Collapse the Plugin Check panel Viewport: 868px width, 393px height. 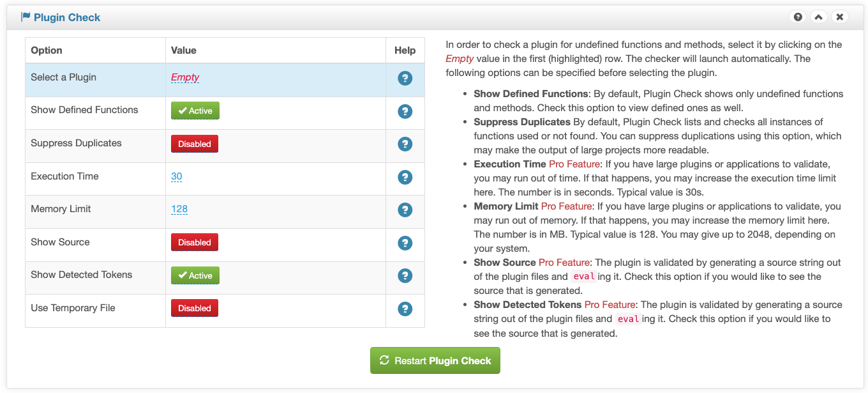(818, 17)
